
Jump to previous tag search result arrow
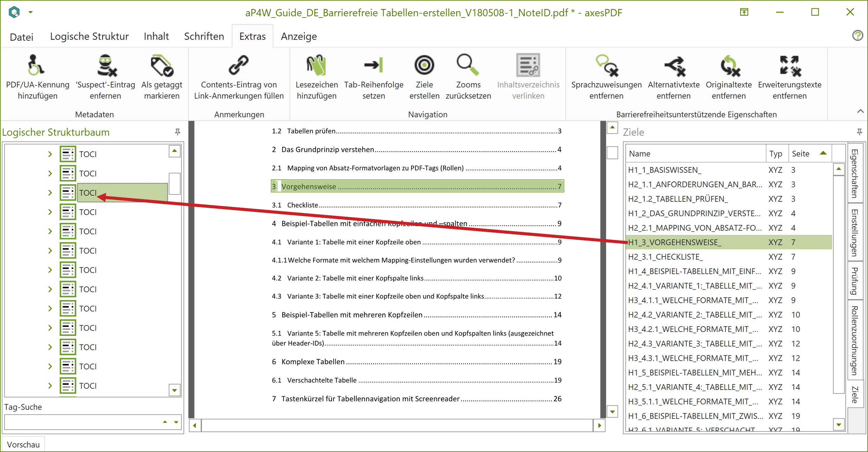coord(165,422)
